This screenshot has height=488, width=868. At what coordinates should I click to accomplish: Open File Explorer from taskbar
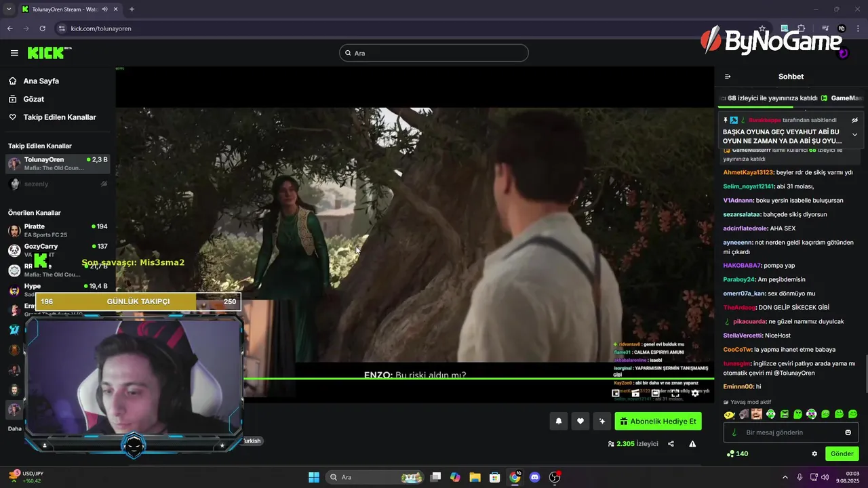click(x=475, y=477)
